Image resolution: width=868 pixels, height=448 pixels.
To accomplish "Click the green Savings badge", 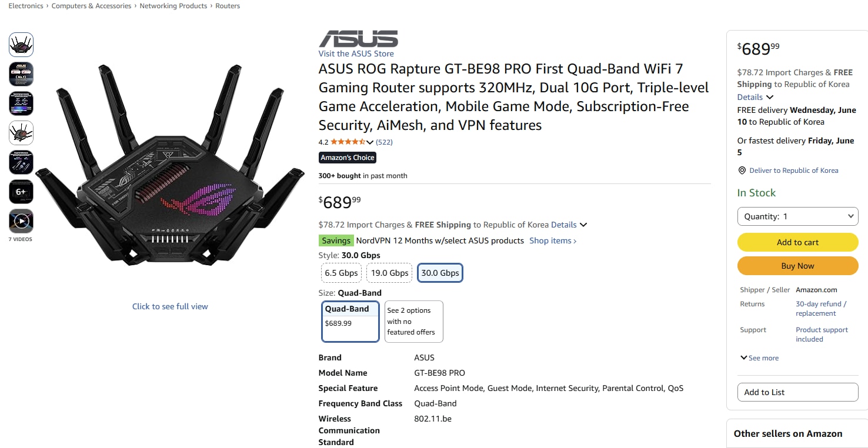I will 336,240.
